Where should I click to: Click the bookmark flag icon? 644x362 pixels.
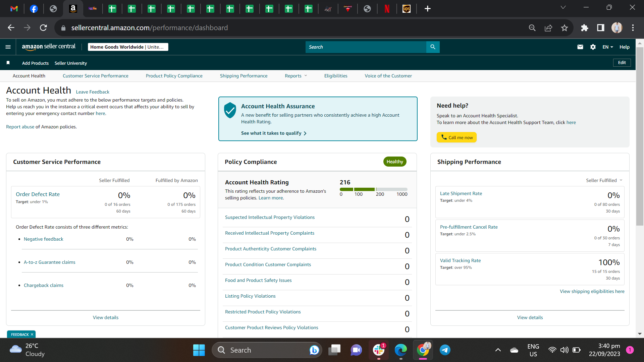[8, 63]
